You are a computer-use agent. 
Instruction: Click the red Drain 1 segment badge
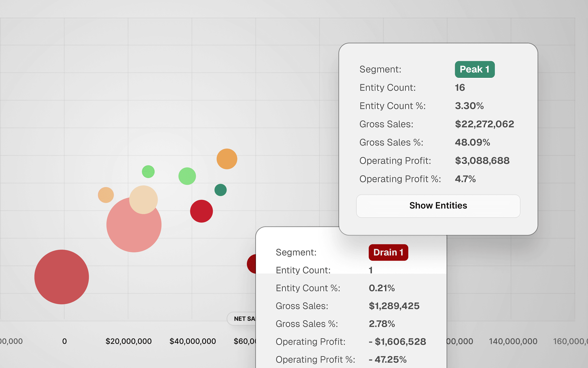pyautogui.click(x=388, y=252)
